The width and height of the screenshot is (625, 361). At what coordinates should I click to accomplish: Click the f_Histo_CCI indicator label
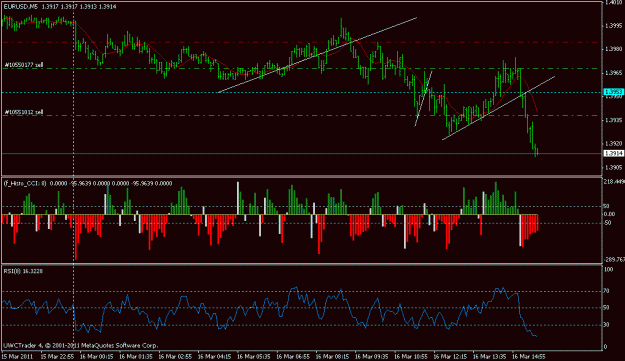(x=25, y=184)
